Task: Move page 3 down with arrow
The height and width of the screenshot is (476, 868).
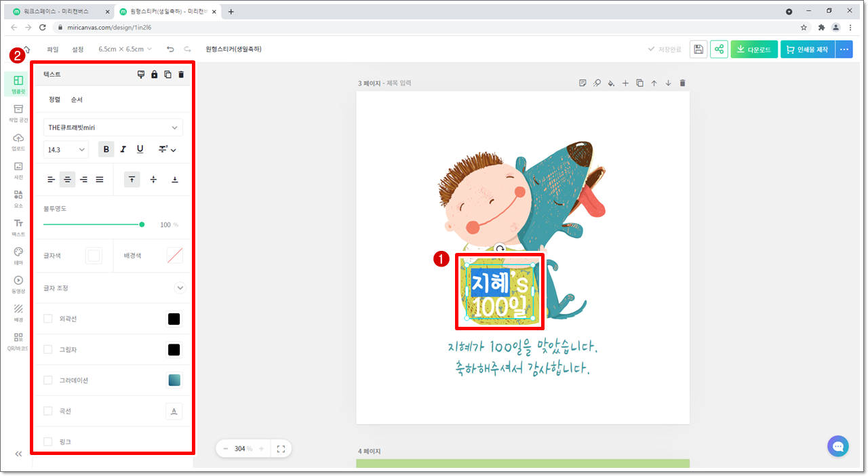Action: point(669,83)
